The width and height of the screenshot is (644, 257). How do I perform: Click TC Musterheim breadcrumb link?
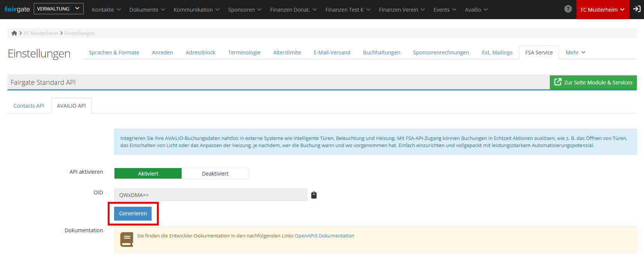[41, 33]
